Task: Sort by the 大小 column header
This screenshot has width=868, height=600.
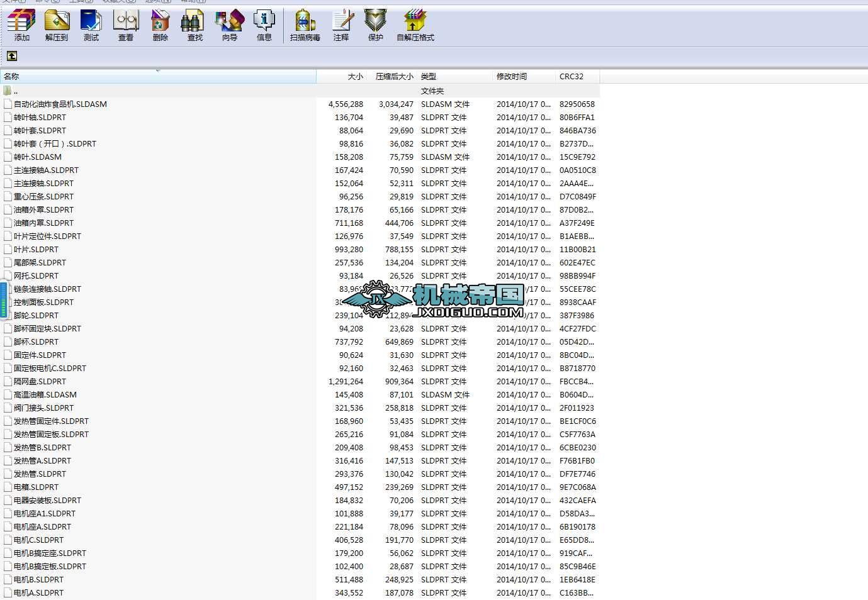Action: coord(341,76)
